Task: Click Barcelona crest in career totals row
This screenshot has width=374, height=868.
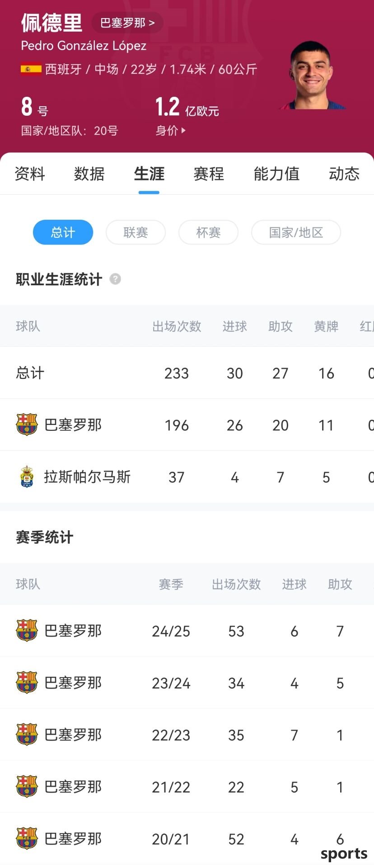Action: [27, 425]
